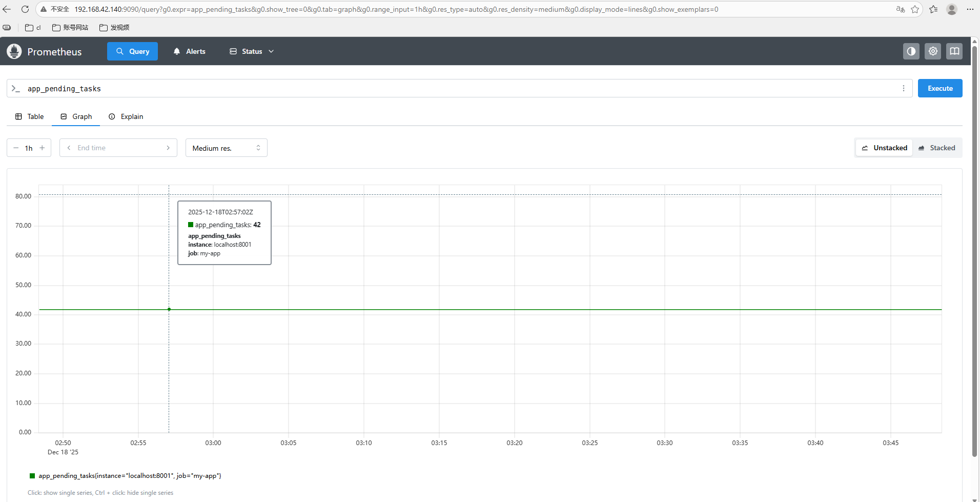Click the Prometheus logo icon
Viewport: 980px width, 502px height.
tap(14, 51)
